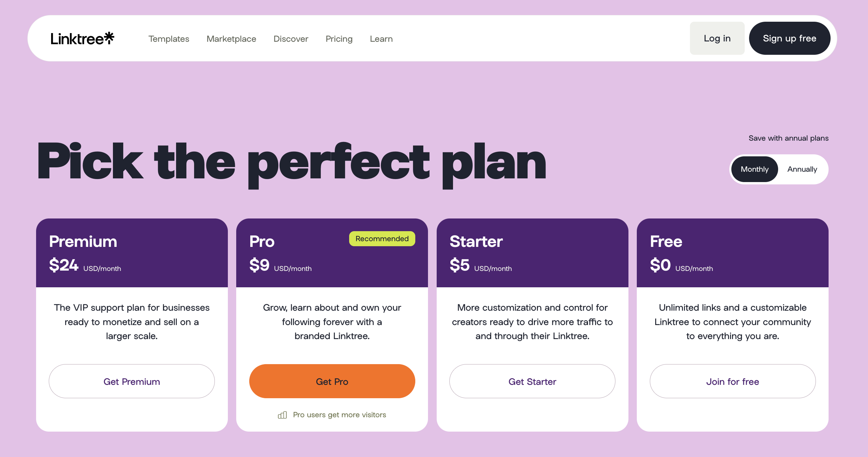Click the Learn navigation icon
868x457 pixels.
pyautogui.click(x=381, y=39)
